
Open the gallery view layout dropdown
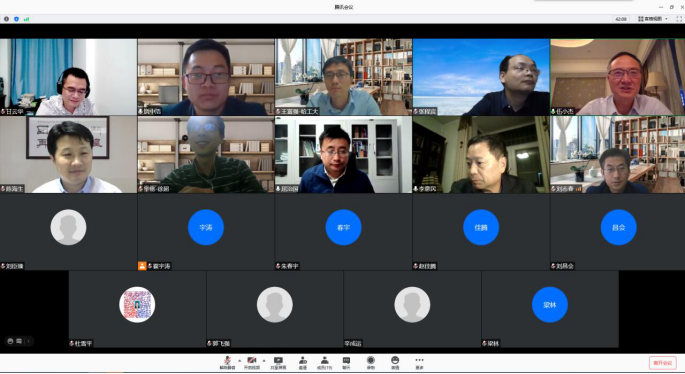click(653, 19)
